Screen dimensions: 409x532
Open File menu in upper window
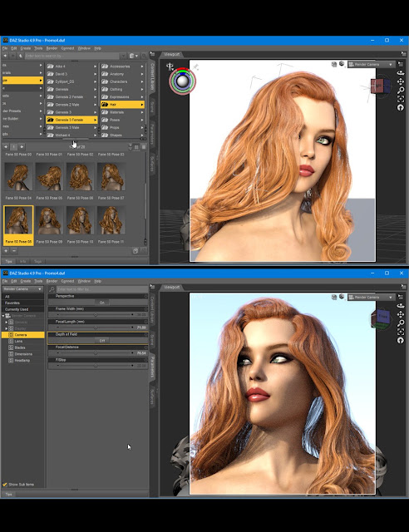coord(5,48)
